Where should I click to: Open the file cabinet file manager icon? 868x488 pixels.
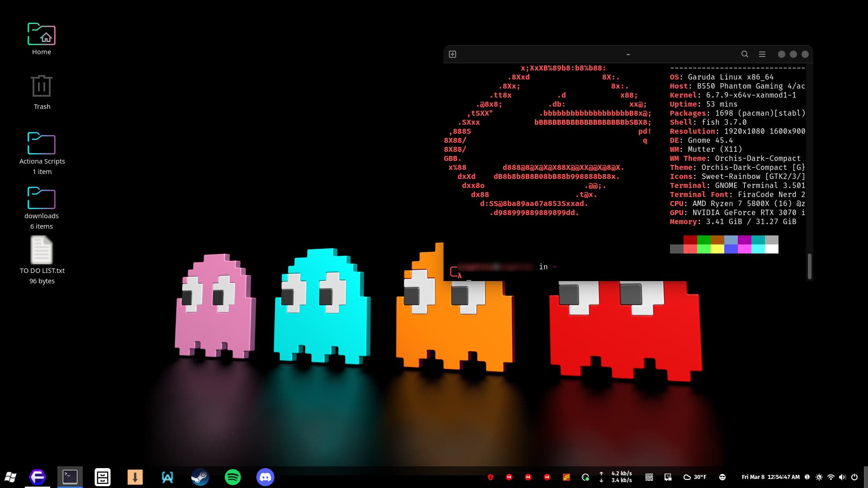[103, 477]
